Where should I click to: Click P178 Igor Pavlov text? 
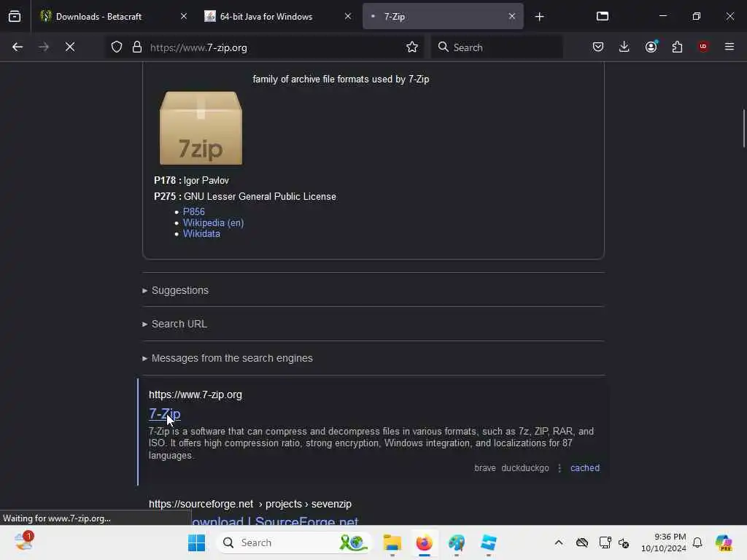click(x=192, y=181)
